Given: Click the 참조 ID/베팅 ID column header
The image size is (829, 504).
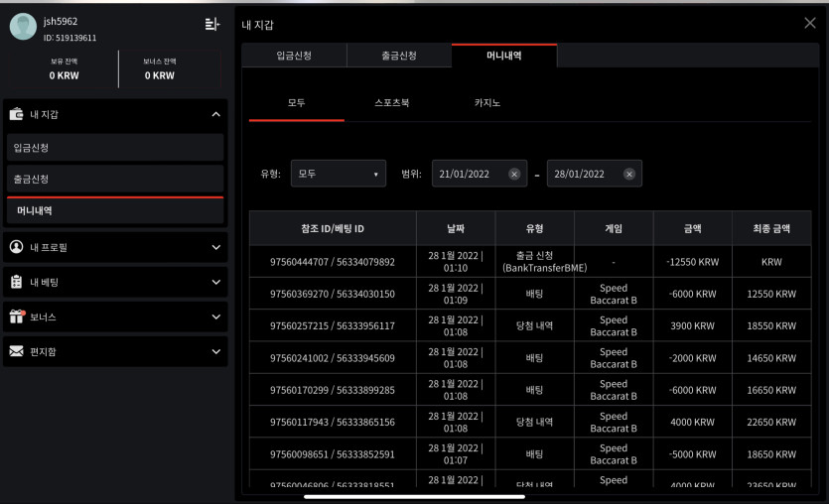Looking at the screenshot, I should [x=333, y=228].
